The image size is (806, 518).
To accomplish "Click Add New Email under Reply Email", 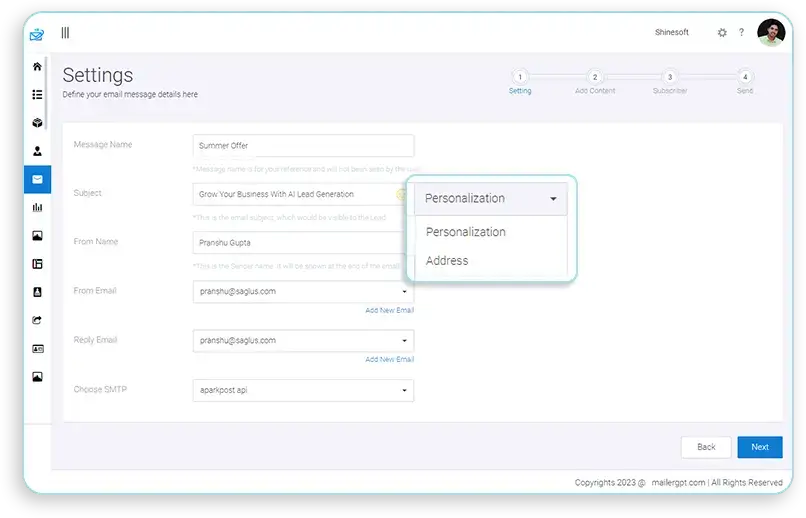I will click(x=389, y=359).
